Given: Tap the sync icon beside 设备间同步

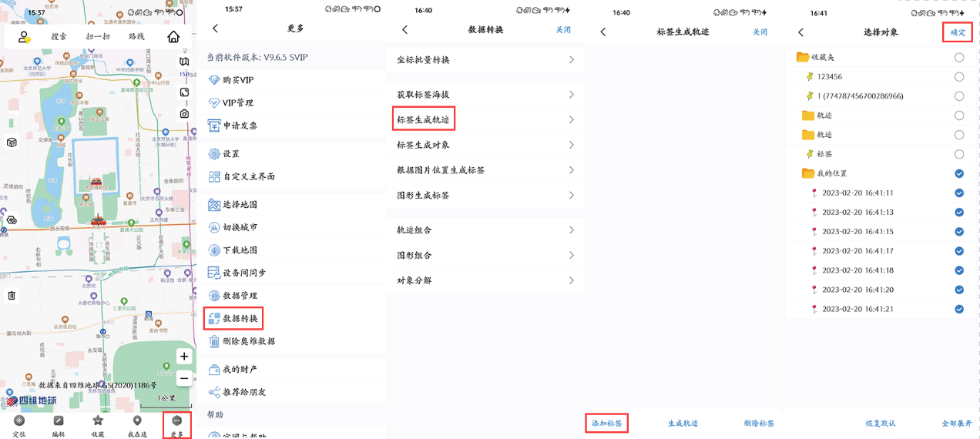Looking at the screenshot, I should (214, 273).
